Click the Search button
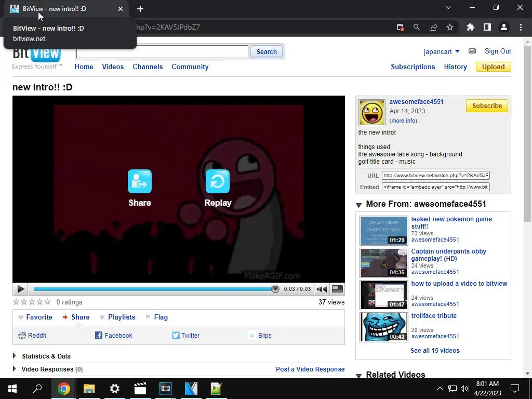Image resolution: width=532 pixels, height=399 pixels. click(267, 52)
